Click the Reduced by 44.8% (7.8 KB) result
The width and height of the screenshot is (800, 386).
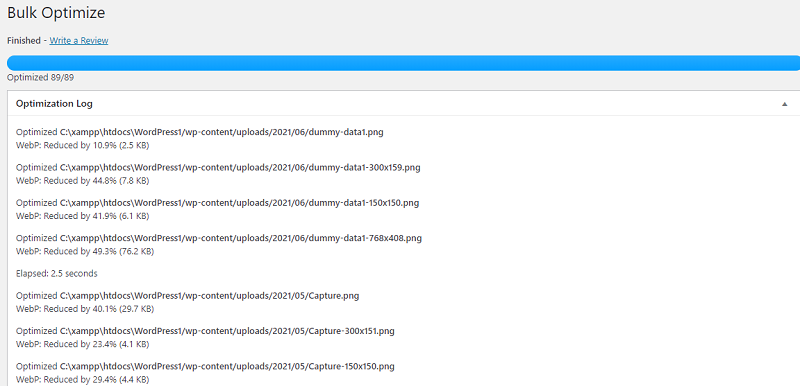(83, 181)
